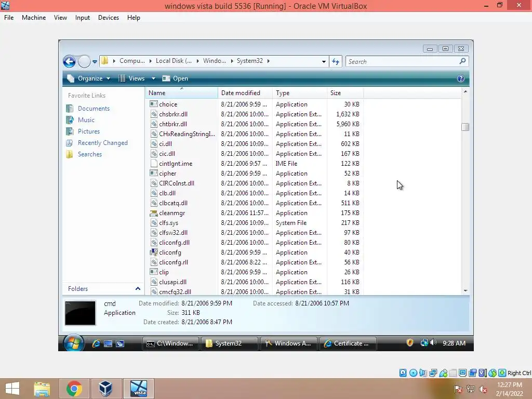
Task: Open the address bar history dropdown
Action: tap(324, 61)
